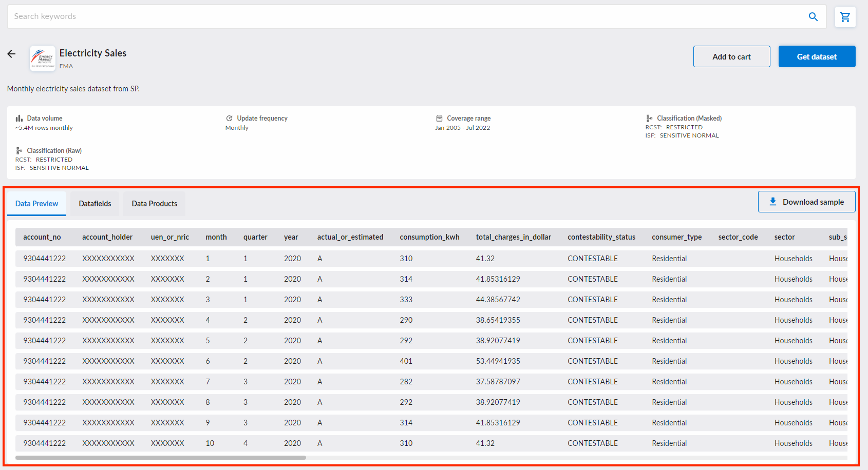Click the Get dataset button
The width and height of the screenshot is (868, 470).
coord(817,56)
